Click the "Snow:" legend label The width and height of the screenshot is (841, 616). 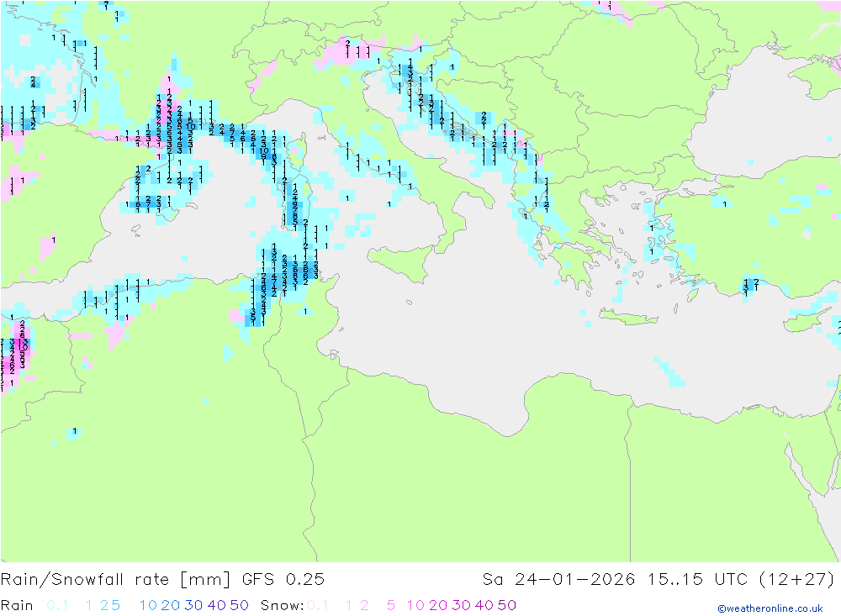click(x=282, y=605)
